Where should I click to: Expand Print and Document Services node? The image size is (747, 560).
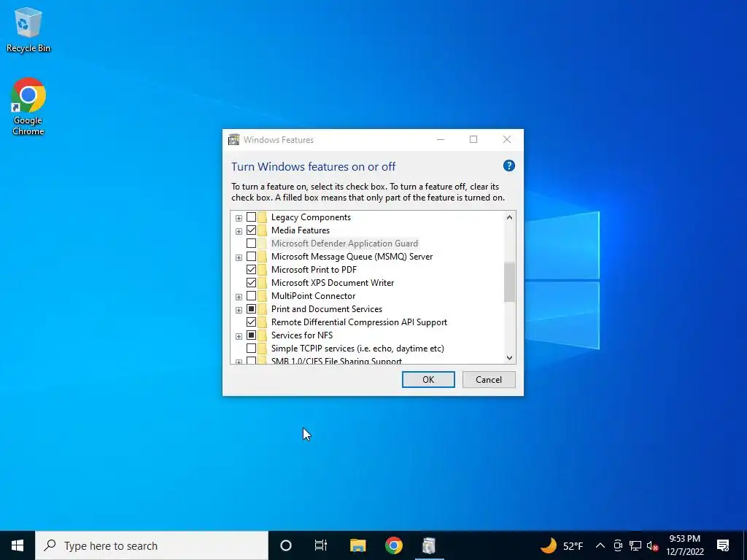[239, 310]
